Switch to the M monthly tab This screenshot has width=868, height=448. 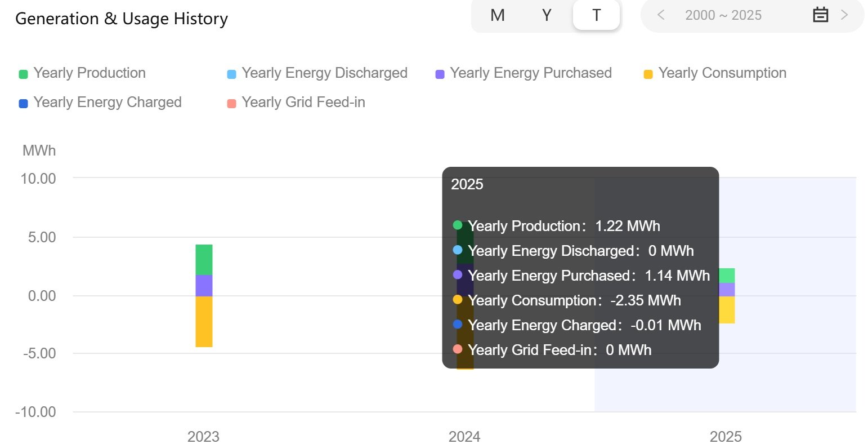[497, 15]
